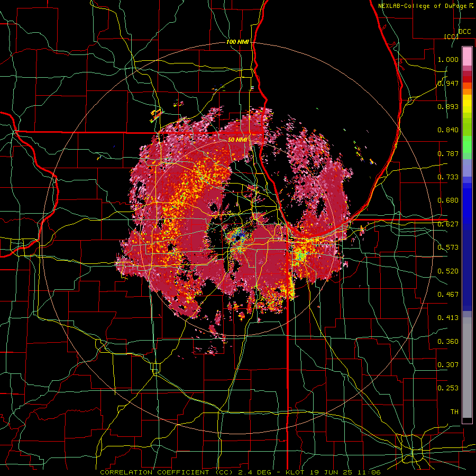Click the 50 NMI range ring label

237,140
